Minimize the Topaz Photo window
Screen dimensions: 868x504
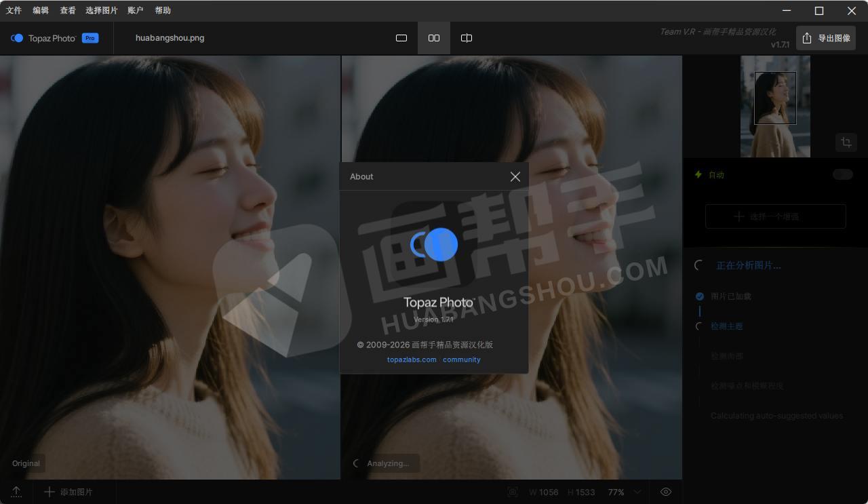[x=787, y=10]
